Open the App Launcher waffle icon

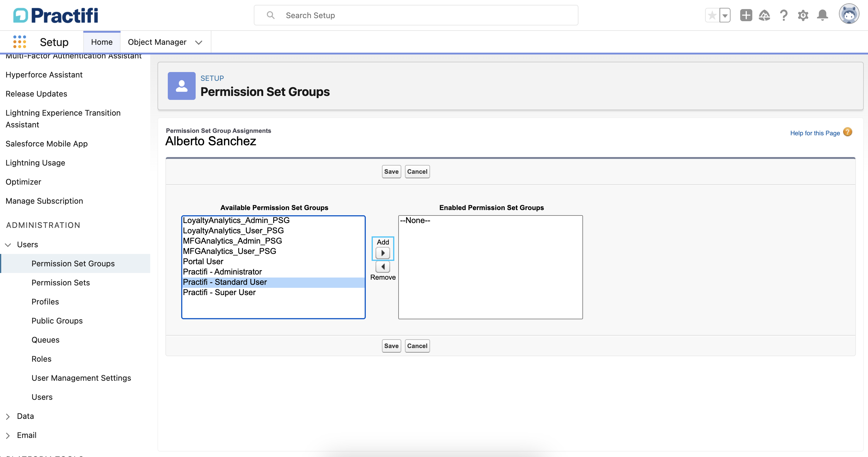pyautogui.click(x=19, y=42)
